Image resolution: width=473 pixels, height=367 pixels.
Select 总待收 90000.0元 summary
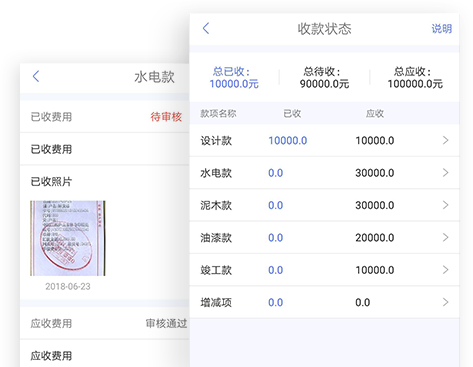(x=324, y=77)
